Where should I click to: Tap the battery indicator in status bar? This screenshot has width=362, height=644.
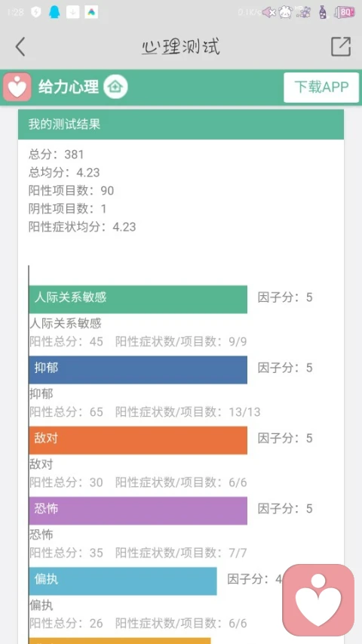coord(344,13)
